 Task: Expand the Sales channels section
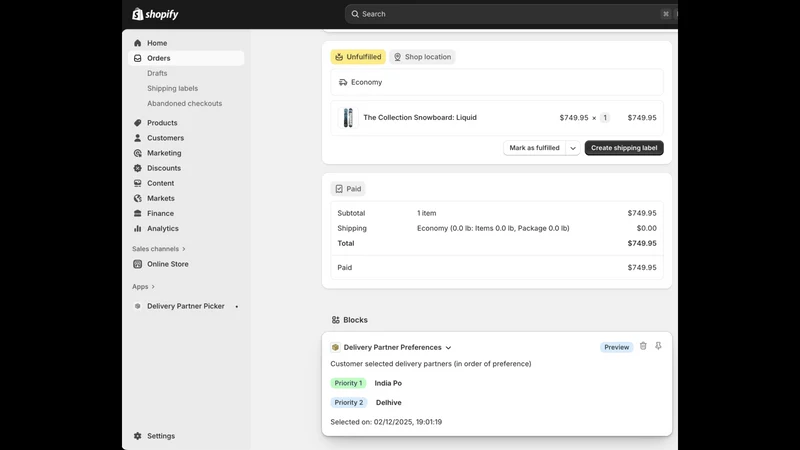(159, 249)
